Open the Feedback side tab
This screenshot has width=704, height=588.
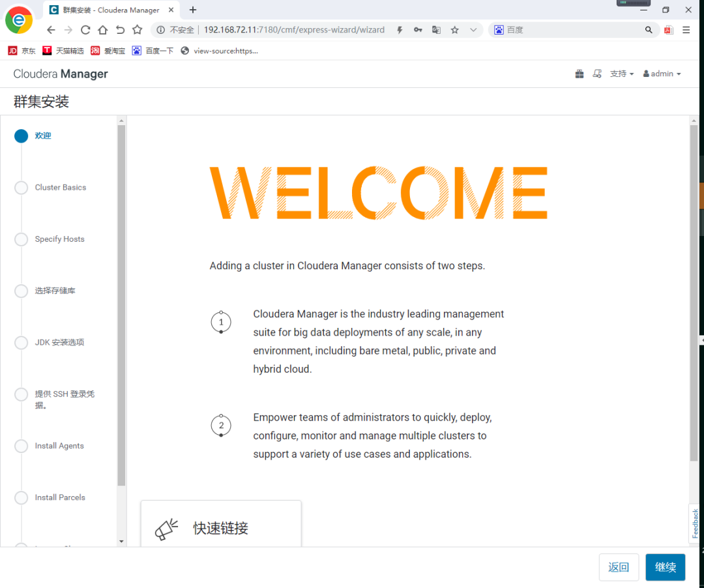(695, 523)
